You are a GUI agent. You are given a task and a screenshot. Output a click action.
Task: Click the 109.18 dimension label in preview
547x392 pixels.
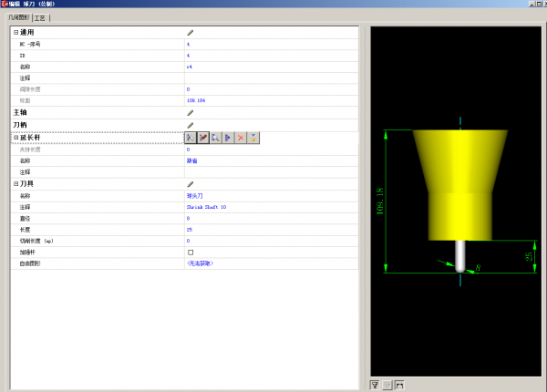[x=380, y=201]
